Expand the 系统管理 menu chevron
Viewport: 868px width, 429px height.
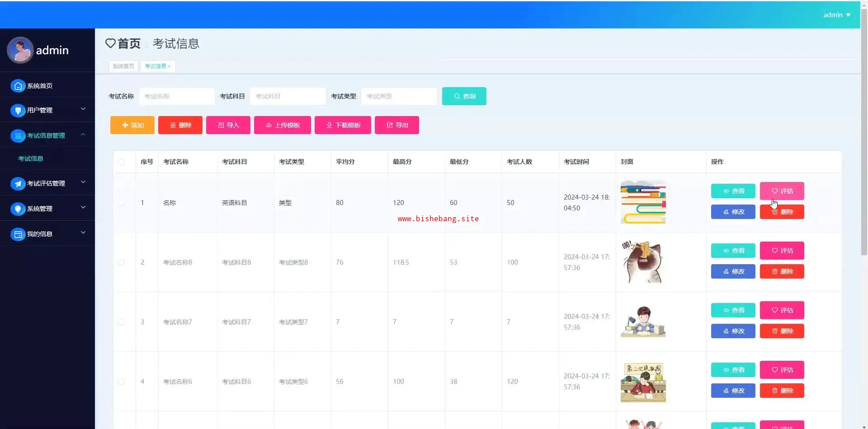click(x=83, y=207)
